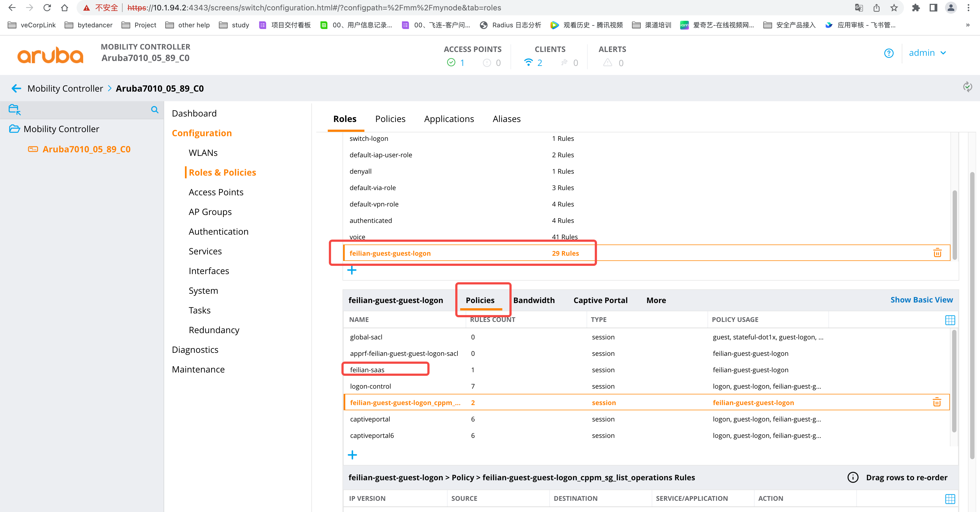Open Maintenance section

click(x=198, y=369)
